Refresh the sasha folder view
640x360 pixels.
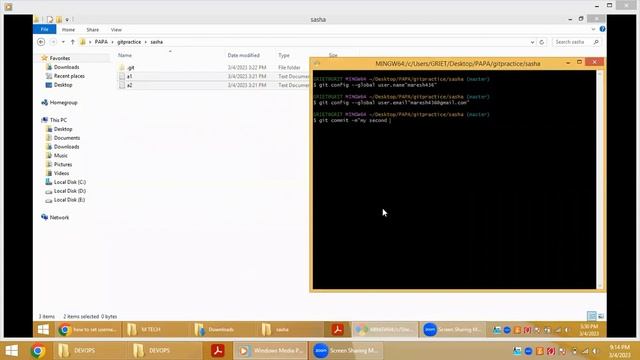click(542, 42)
